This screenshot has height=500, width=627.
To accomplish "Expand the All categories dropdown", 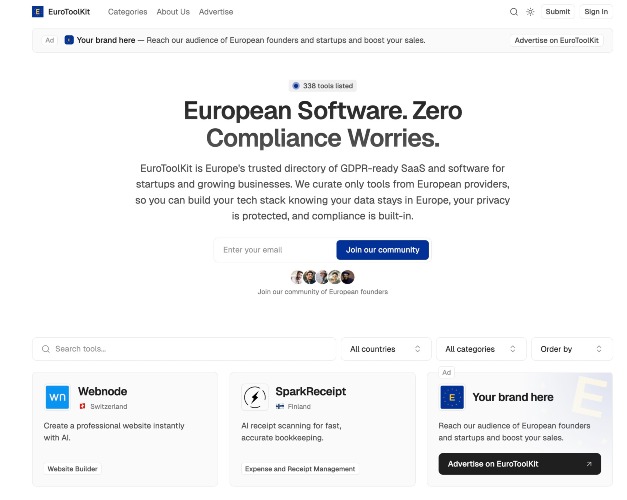I will (481, 349).
